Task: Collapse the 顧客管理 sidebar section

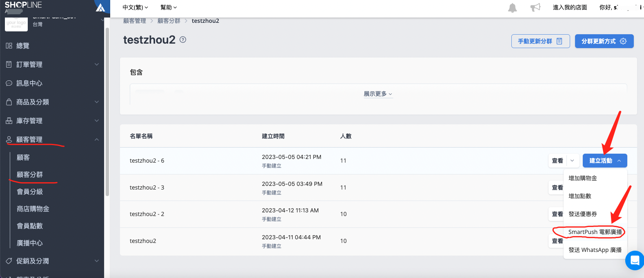Action: pos(96,139)
